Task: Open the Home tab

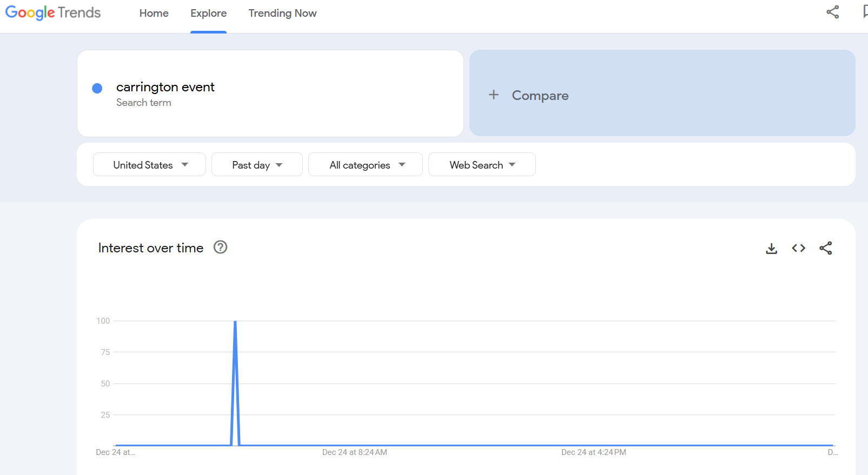Action: (154, 13)
